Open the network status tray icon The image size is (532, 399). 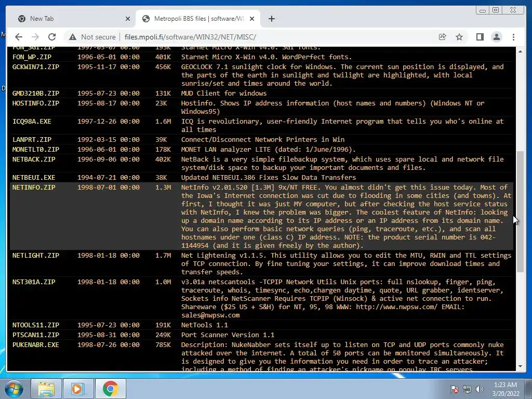(467, 389)
